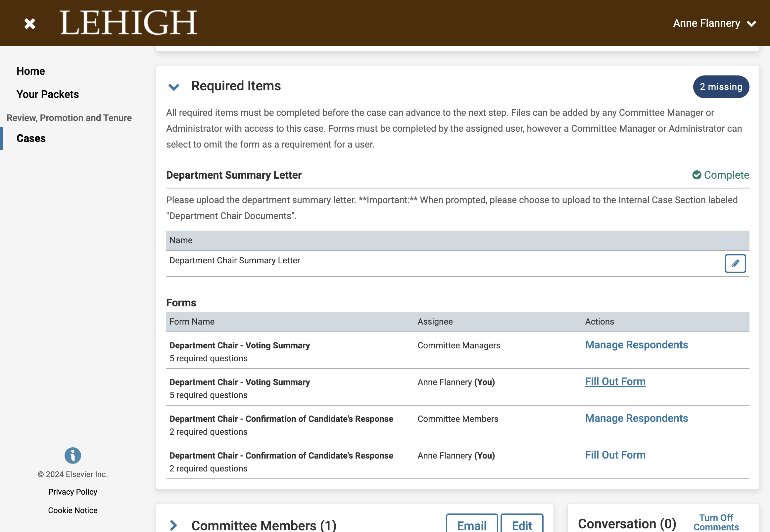Click the LEHIGH logo

(129, 23)
